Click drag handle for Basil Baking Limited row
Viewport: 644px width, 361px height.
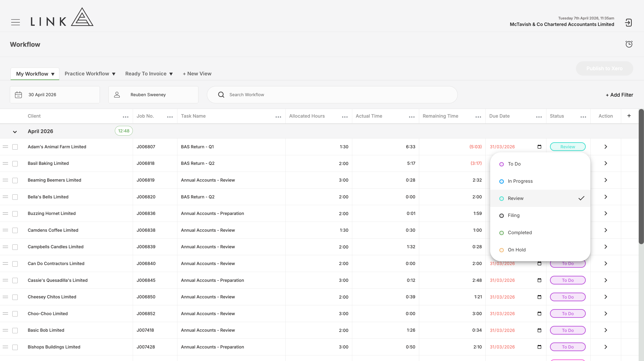(x=5, y=163)
